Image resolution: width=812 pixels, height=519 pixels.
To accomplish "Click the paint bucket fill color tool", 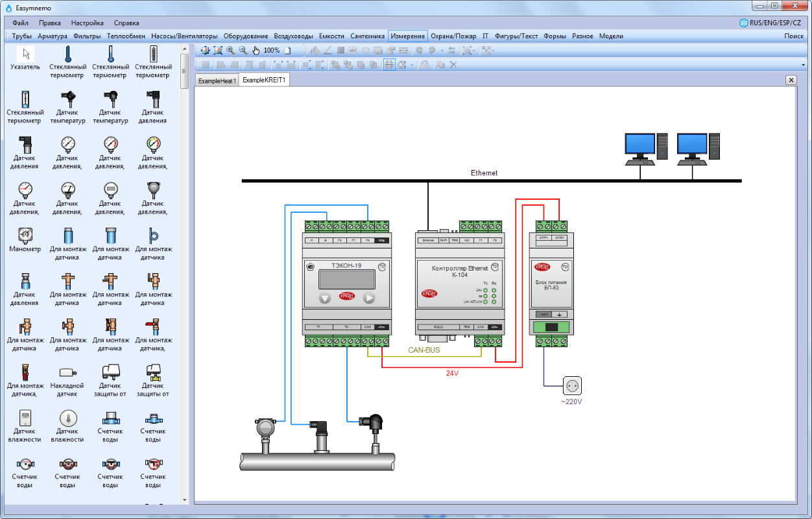I will pos(315,50).
